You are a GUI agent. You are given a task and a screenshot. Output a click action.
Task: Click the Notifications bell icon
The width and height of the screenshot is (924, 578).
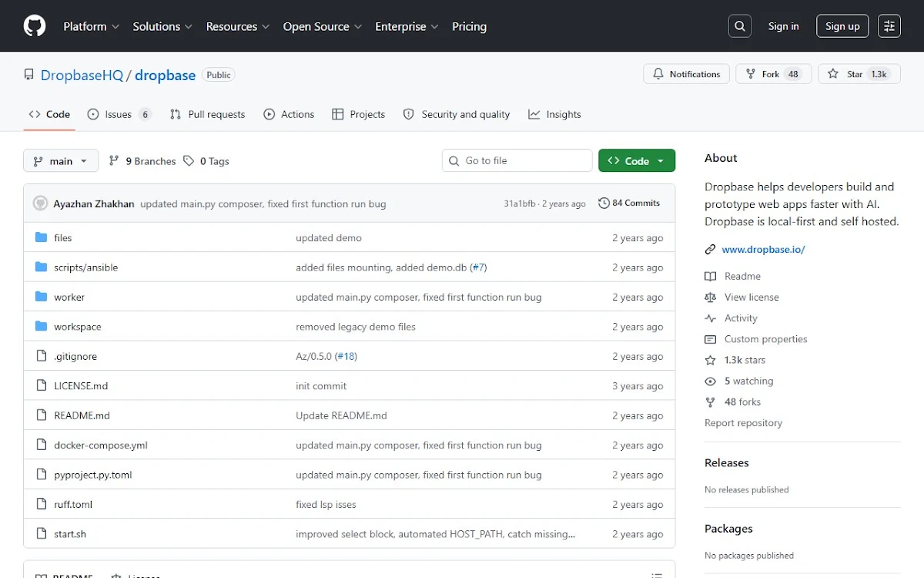click(x=658, y=74)
